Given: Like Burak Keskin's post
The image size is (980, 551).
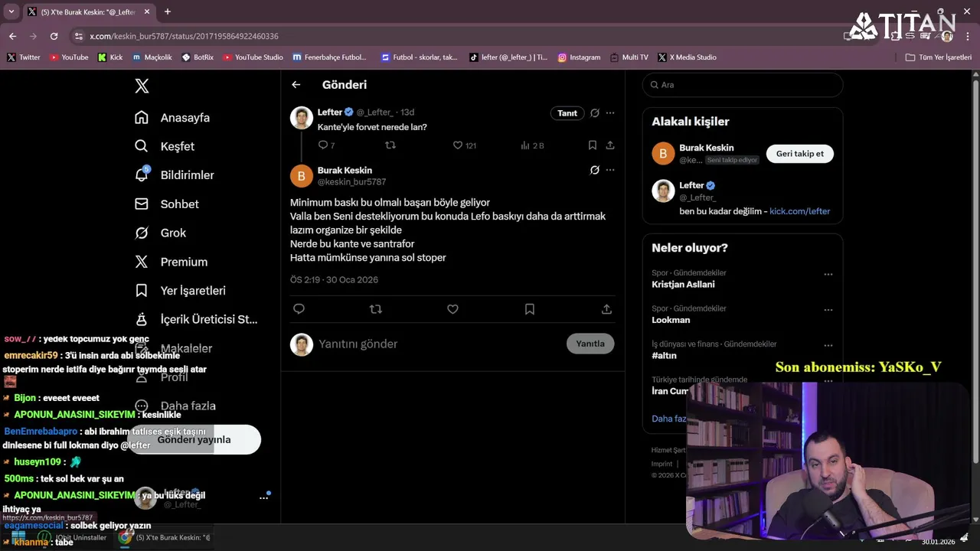Looking at the screenshot, I should (452, 309).
